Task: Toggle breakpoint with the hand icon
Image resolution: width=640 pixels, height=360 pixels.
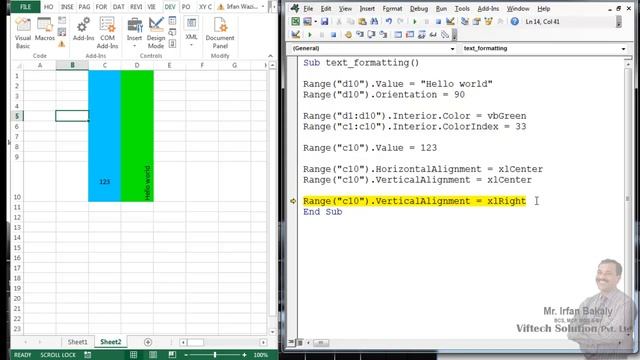Action: [x=348, y=35]
